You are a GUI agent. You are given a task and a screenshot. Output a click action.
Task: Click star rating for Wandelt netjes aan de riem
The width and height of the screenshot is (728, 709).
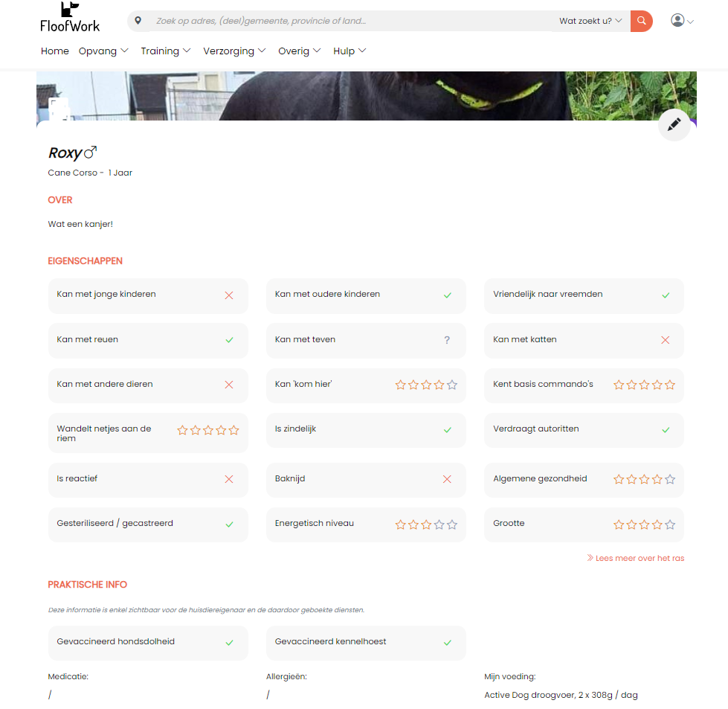coord(208,430)
